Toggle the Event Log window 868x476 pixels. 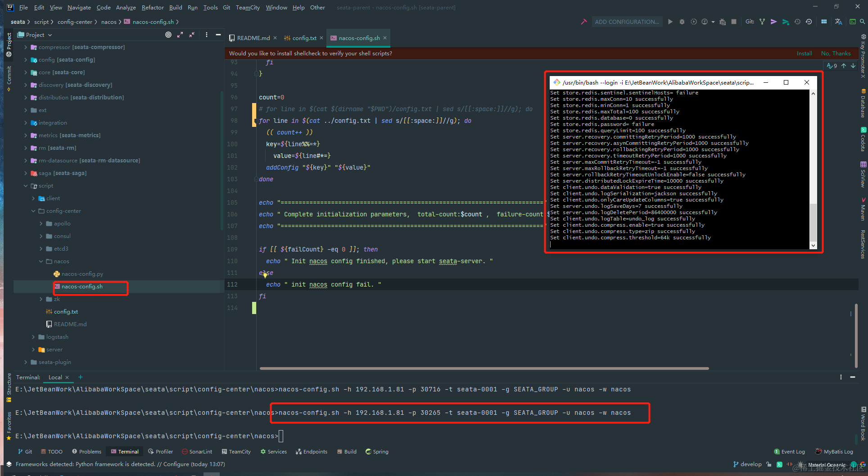click(x=789, y=452)
